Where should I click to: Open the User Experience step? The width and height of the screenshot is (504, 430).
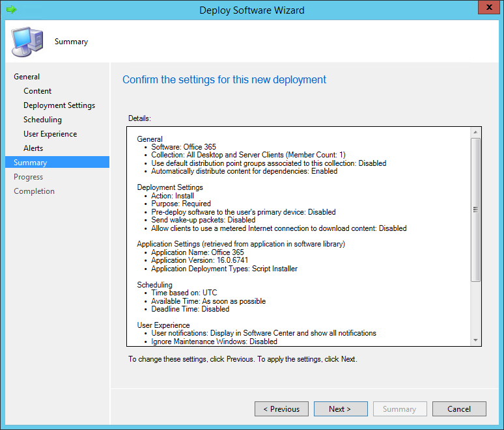click(x=50, y=134)
